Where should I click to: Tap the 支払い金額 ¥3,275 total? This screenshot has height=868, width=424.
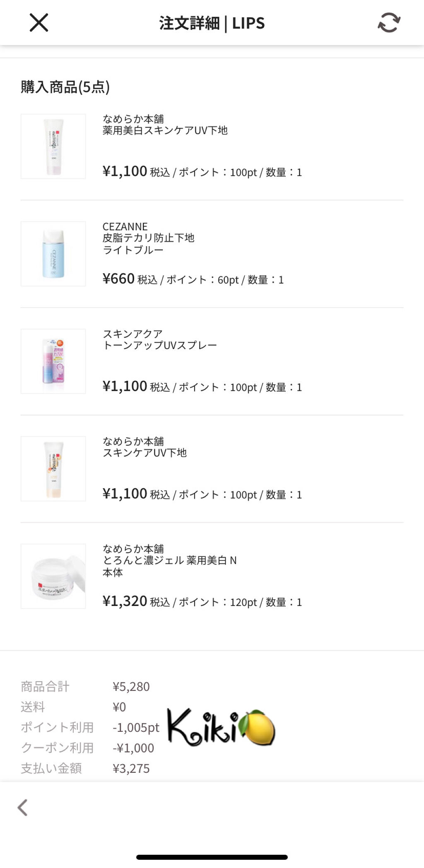click(131, 768)
